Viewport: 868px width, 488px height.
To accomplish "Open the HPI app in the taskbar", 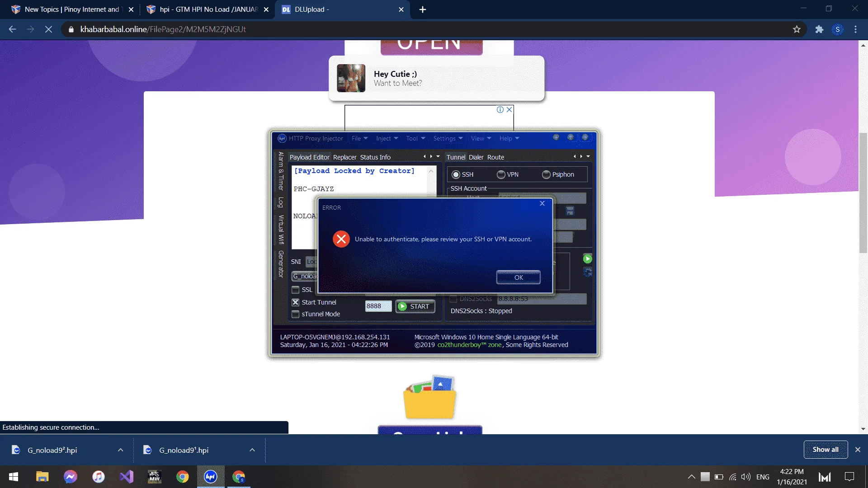I will click(211, 477).
